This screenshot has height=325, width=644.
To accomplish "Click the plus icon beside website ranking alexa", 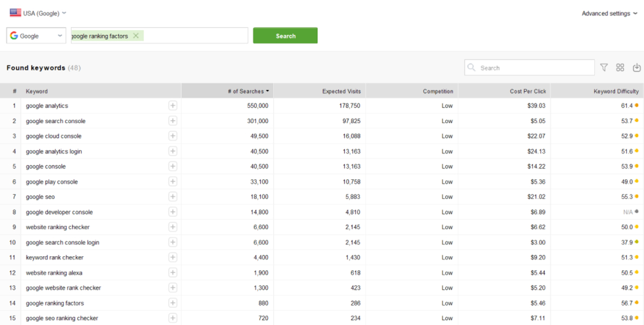I will pos(172,272).
